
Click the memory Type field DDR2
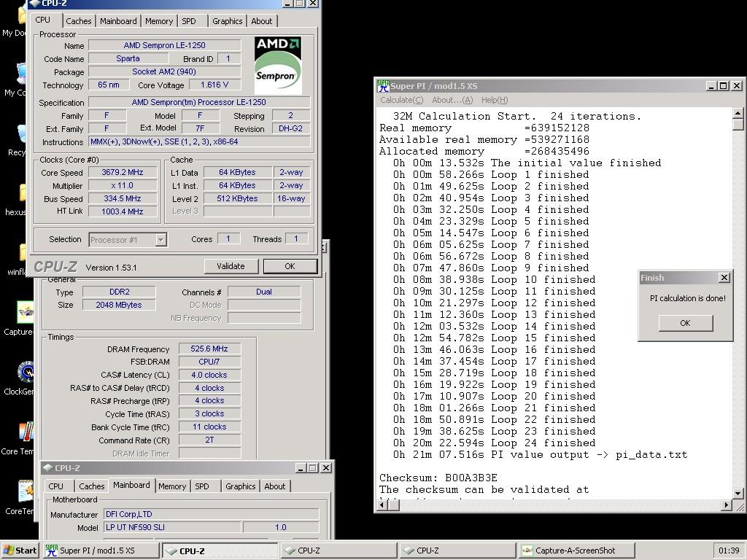(119, 292)
